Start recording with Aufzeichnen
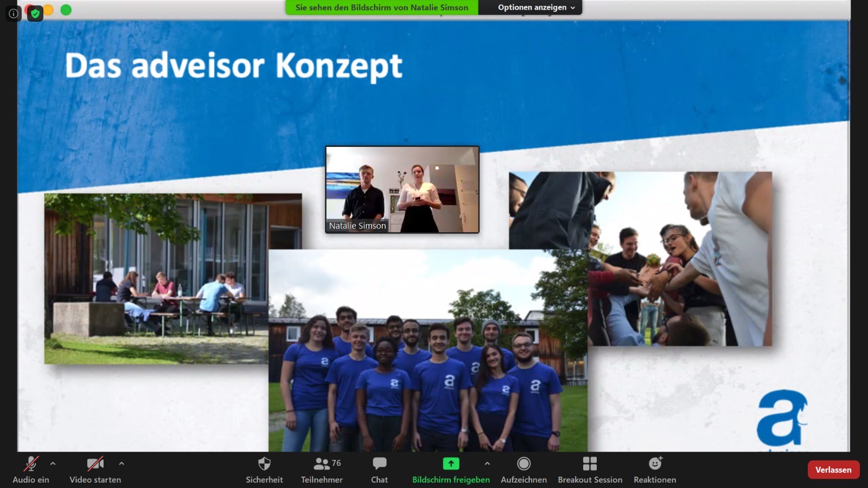The image size is (868, 488). (524, 470)
